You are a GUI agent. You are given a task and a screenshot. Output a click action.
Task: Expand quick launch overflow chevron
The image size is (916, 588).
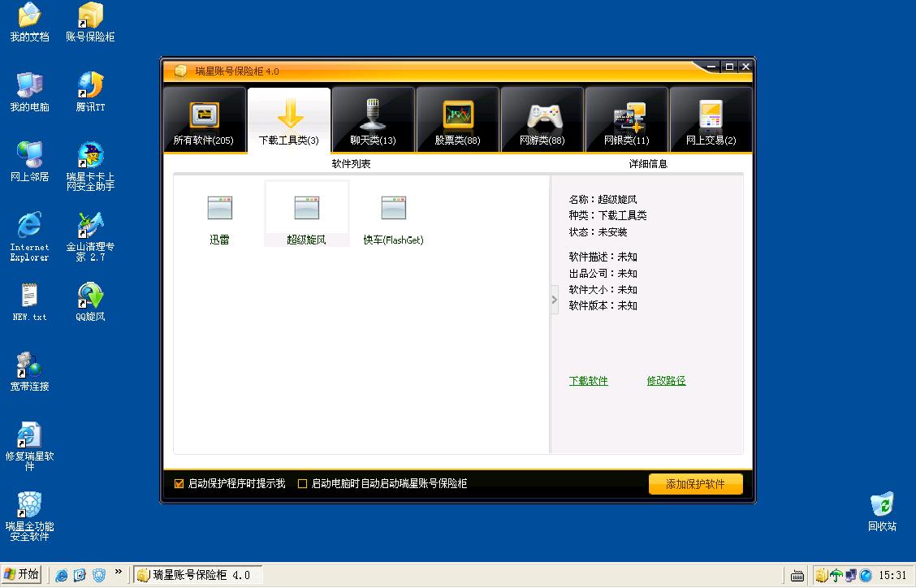click(119, 572)
